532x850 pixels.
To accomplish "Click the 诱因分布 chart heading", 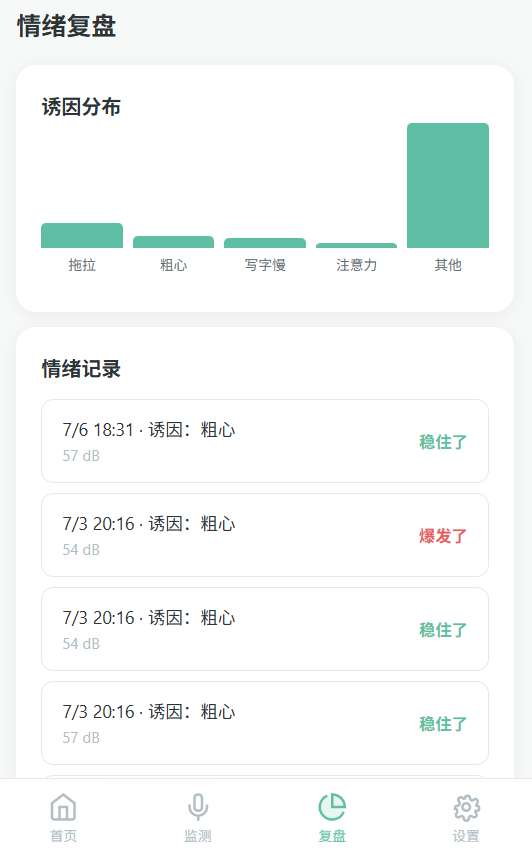I will tap(81, 107).
